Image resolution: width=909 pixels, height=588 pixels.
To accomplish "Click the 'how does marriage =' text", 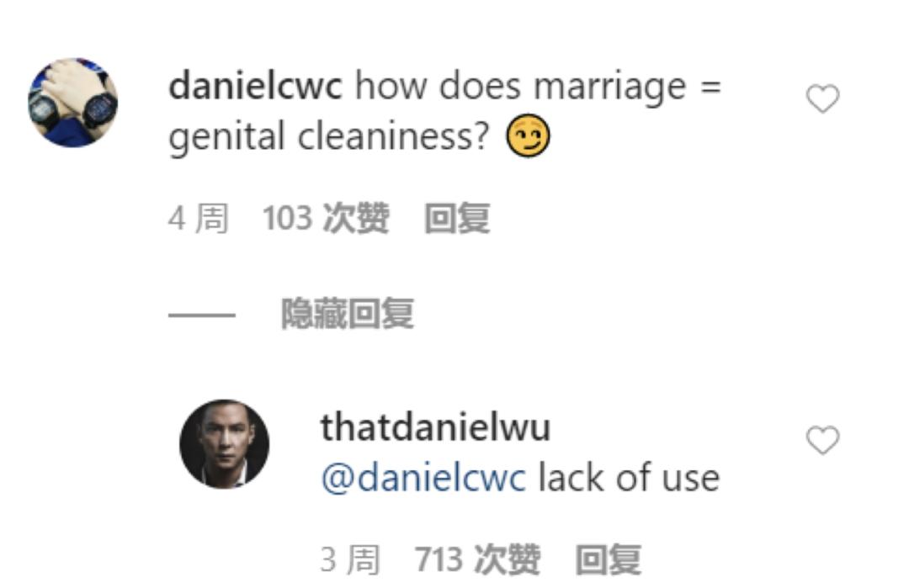I will 539,86.
